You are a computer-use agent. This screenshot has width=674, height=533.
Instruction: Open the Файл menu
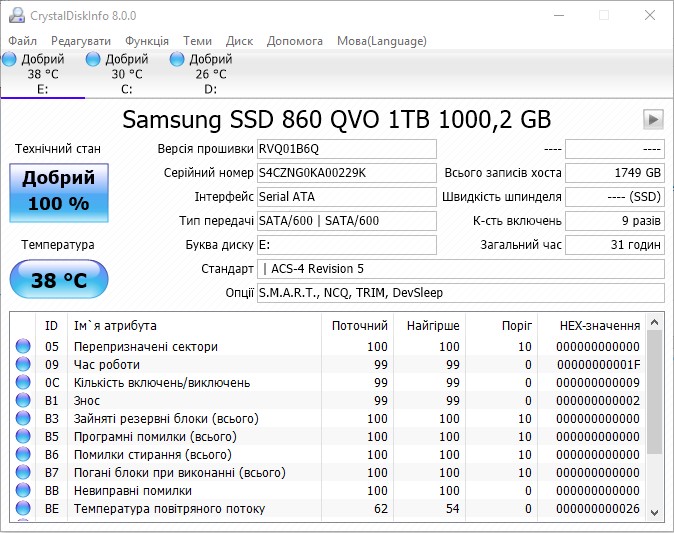(23, 41)
